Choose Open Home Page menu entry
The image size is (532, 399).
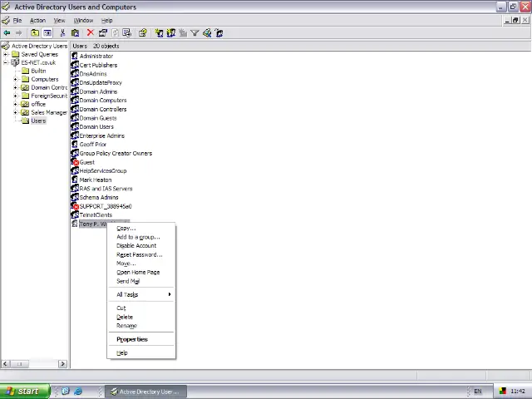click(x=141, y=272)
